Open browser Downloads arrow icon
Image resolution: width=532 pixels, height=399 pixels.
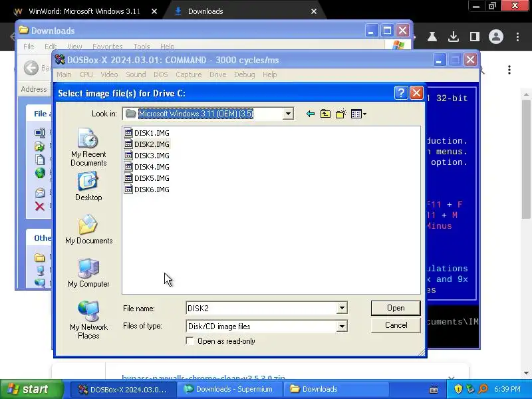pyautogui.click(x=454, y=37)
